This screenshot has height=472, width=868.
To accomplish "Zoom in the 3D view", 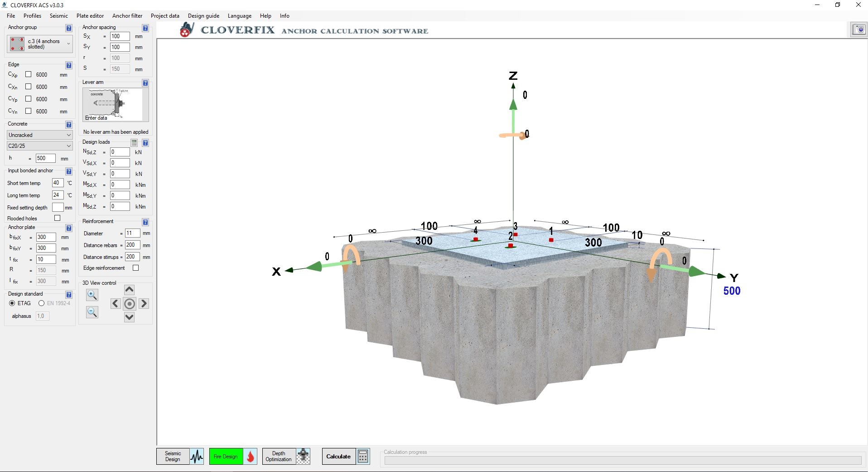I will coord(92,295).
